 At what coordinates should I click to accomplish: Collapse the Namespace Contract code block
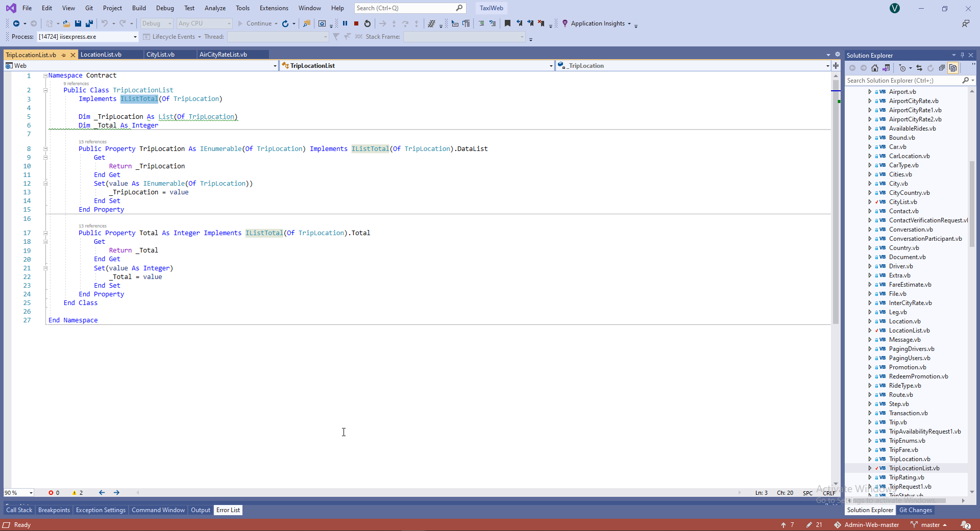pos(45,75)
